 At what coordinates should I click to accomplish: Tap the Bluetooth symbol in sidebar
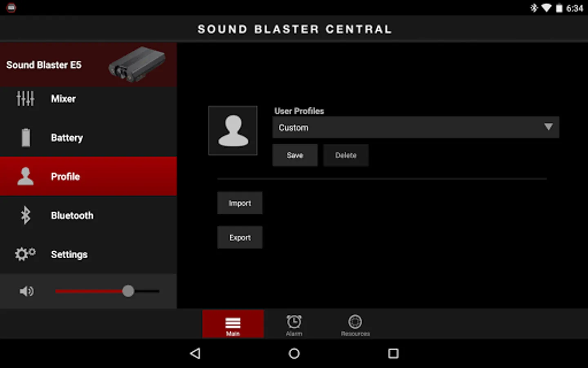[25, 215]
